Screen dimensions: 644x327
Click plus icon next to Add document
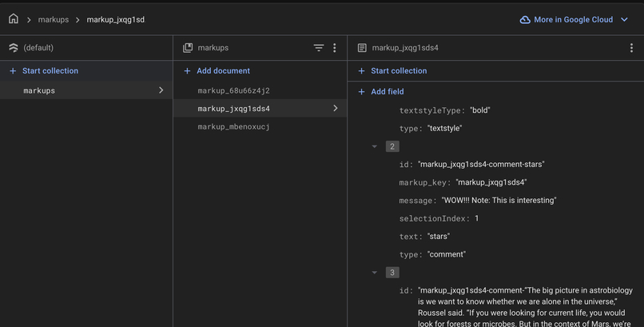coord(187,70)
